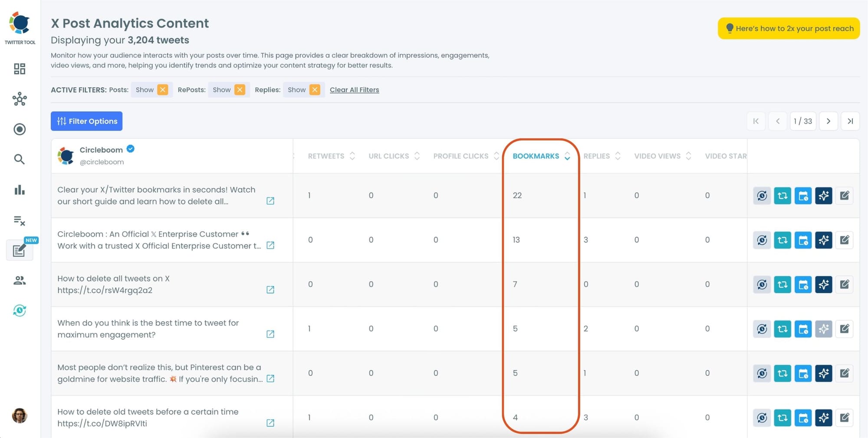This screenshot has height=438, width=868.
Task: Retweet the 'Official X Enterprise Customer' post
Action: pyautogui.click(x=783, y=240)
